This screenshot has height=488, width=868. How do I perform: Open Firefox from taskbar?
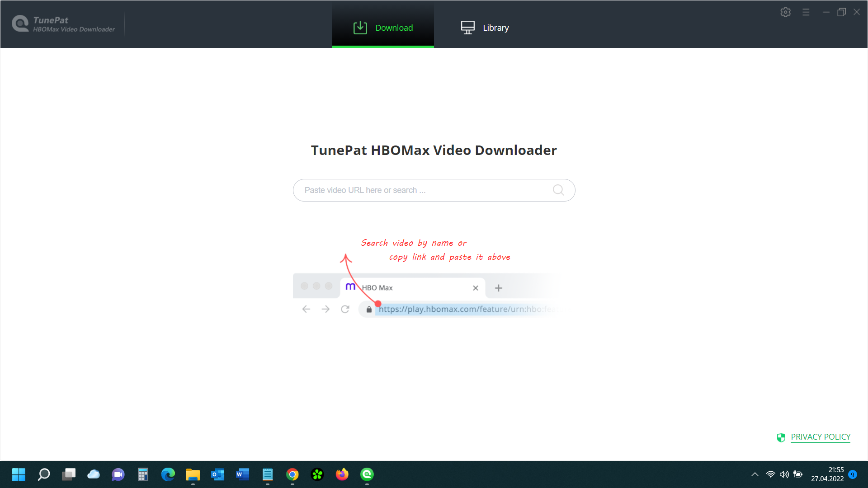(342, 474)
